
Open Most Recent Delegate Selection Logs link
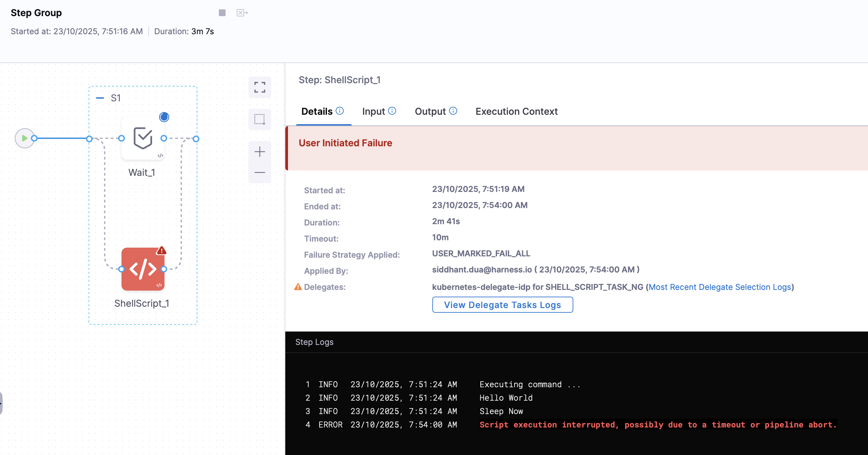(720, 287)
